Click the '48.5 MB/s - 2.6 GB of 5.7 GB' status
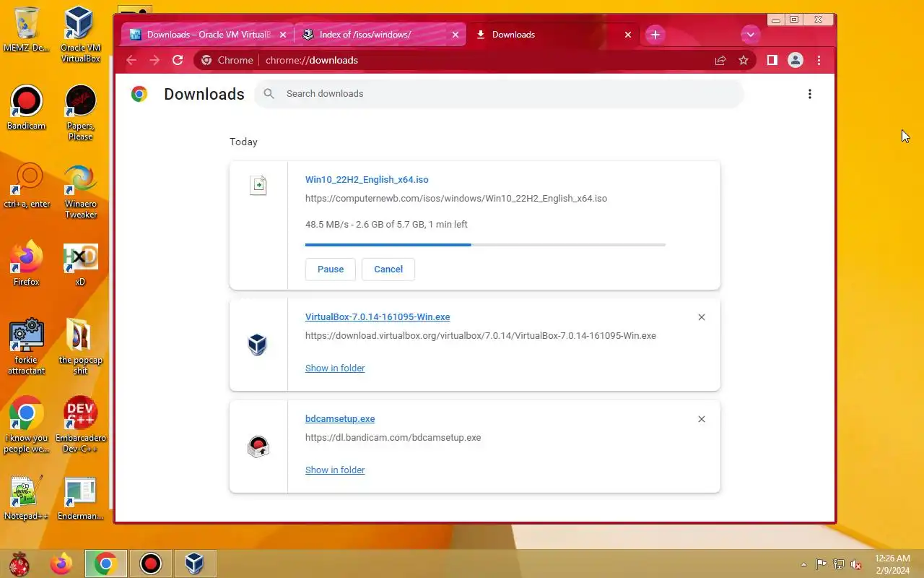 [386, 224]
